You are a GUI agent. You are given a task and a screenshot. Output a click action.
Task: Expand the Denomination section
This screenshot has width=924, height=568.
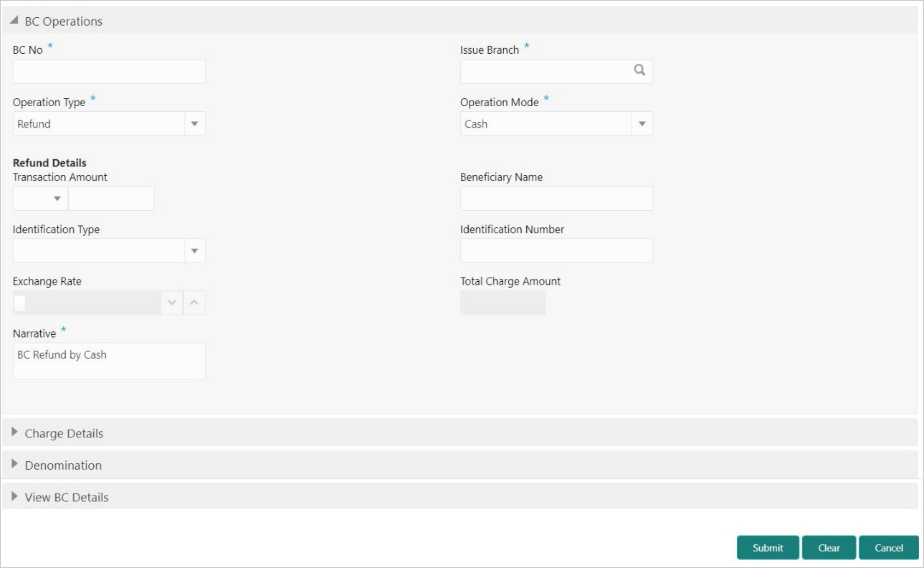click(x=14, y=464)
